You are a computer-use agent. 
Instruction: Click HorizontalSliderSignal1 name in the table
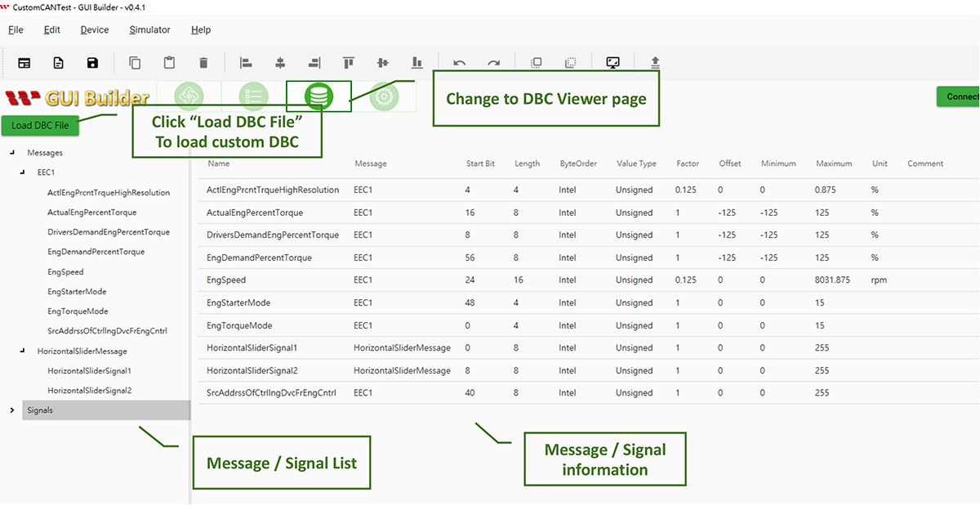[x=252, y=348]
